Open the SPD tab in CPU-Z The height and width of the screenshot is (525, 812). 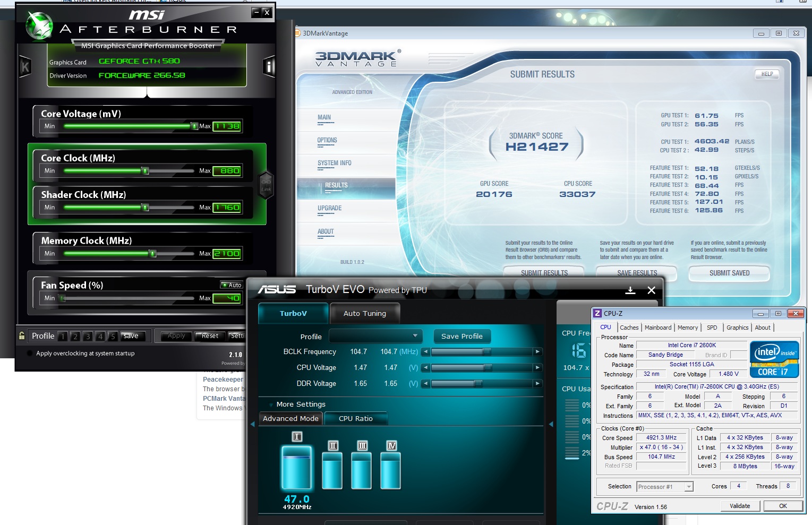click(712, 328)
